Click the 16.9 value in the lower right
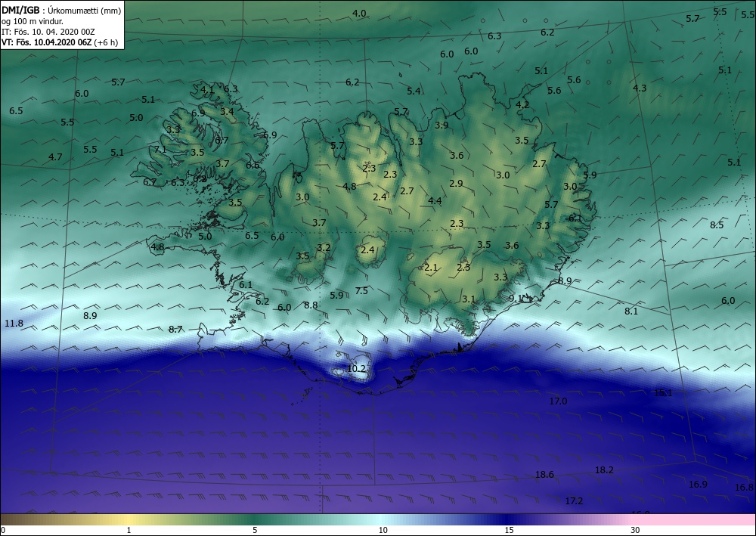This screenshot has height=536, width=756. coord(698,485)
